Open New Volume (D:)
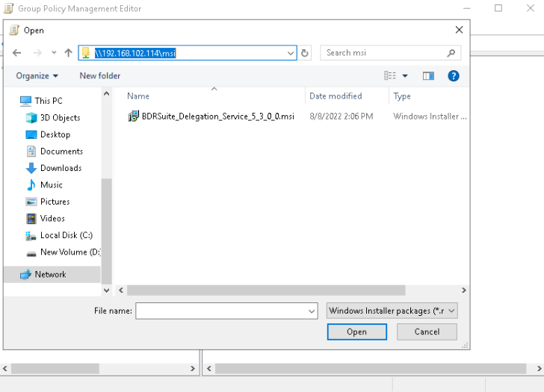 70,252
